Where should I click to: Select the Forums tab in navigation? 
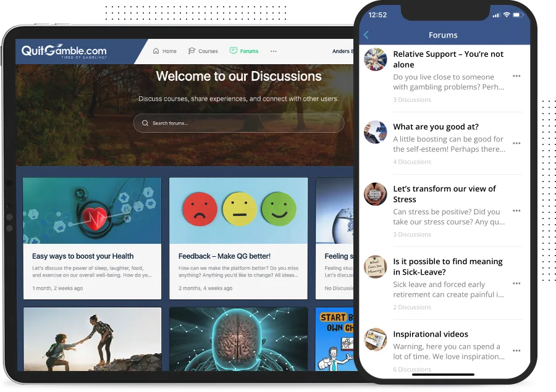tap(244, 51)
